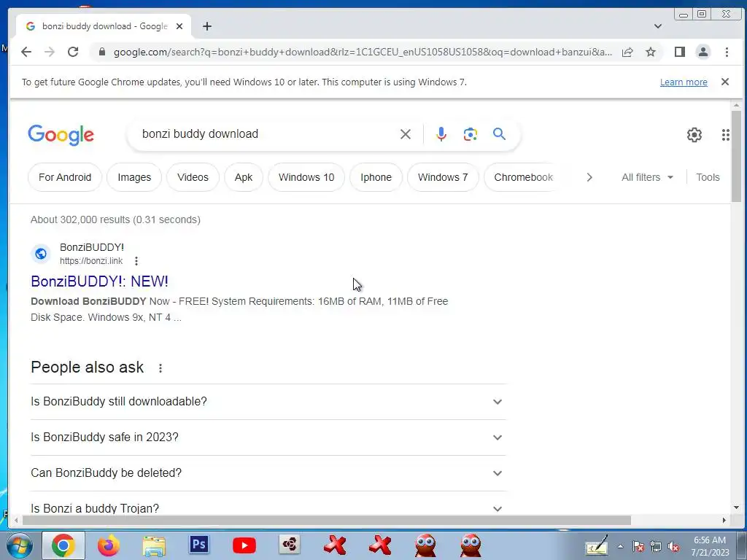Open the taskbar clock and date
The image size is (747, 560).
[x=710, y=546]
